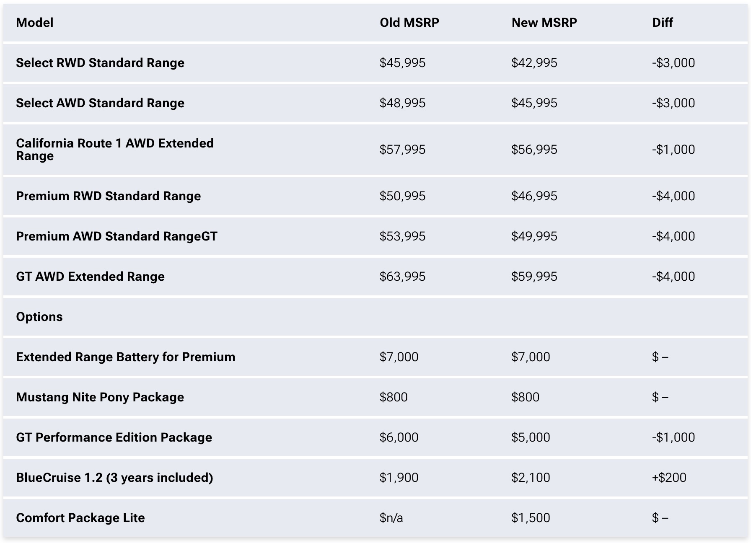Click Comfort Package Lite label
This screenshot has height=543, width=756.
coord(80,518)
